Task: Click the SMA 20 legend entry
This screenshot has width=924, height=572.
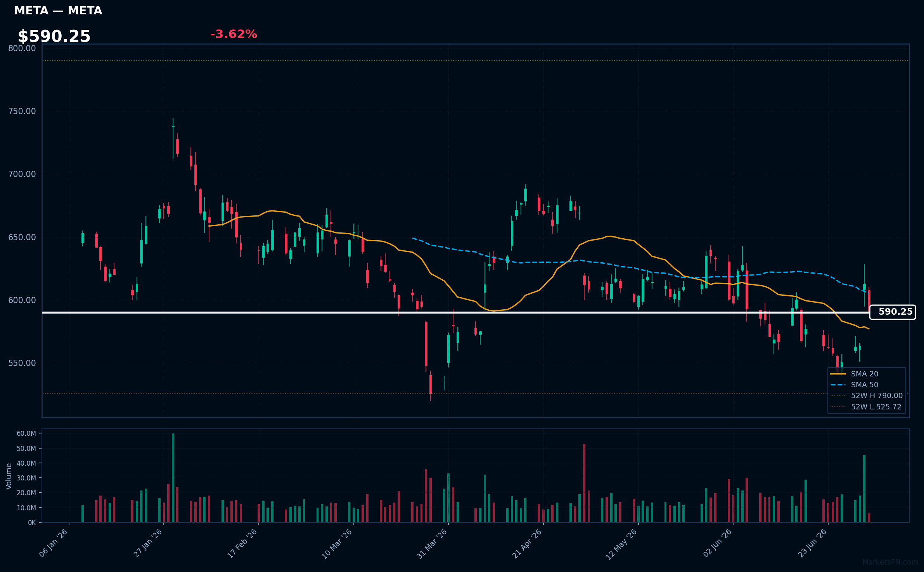Action: (854, 374)
